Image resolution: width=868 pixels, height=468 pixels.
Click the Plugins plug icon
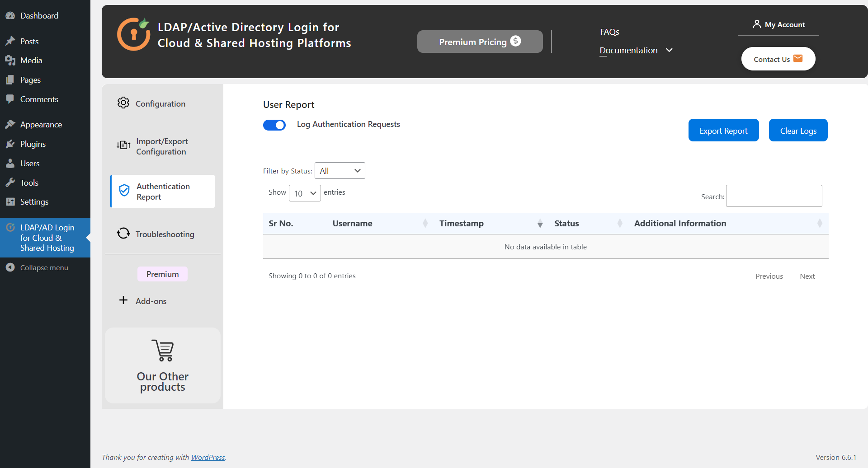10,144
